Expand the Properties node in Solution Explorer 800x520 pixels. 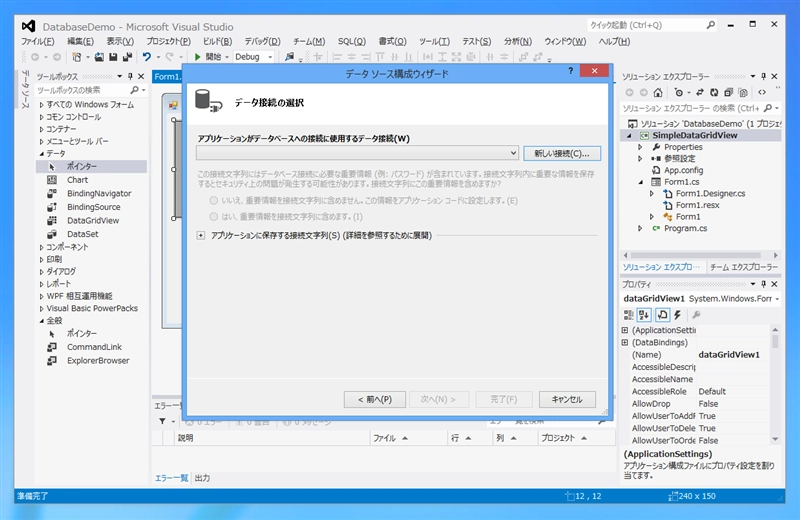640,147
